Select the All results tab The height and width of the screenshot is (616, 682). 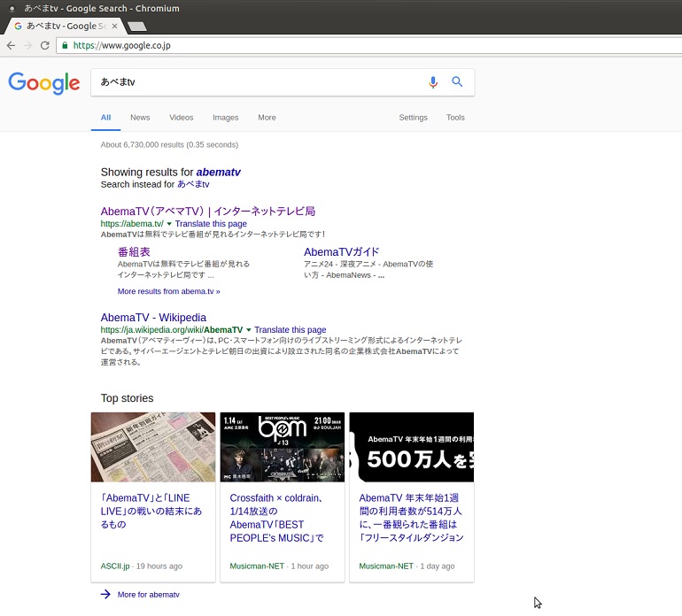point(105,118)
